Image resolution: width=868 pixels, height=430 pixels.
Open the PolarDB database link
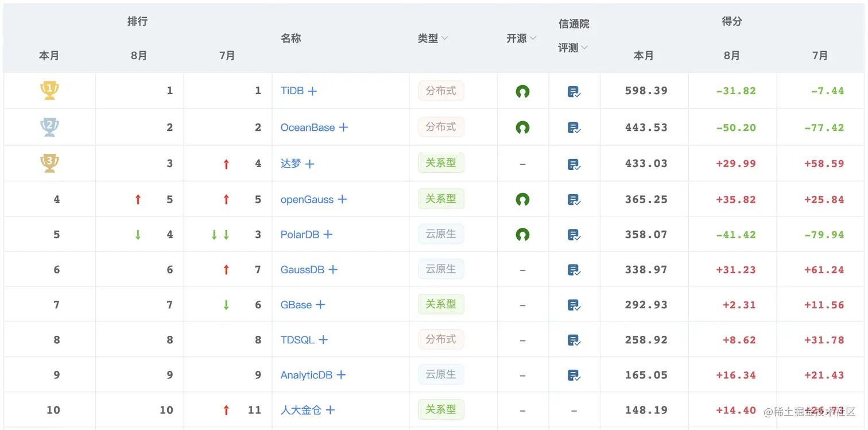[300, 234]
